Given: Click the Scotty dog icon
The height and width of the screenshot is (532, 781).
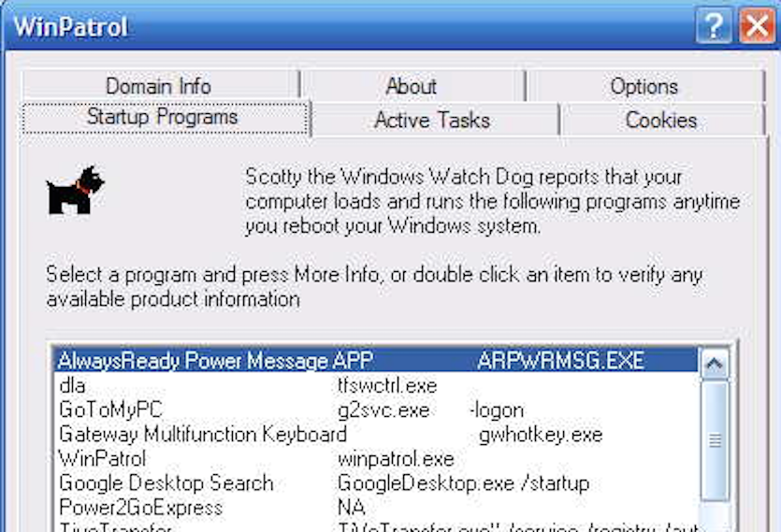Looking at the screenshot, I should (75, 191).
